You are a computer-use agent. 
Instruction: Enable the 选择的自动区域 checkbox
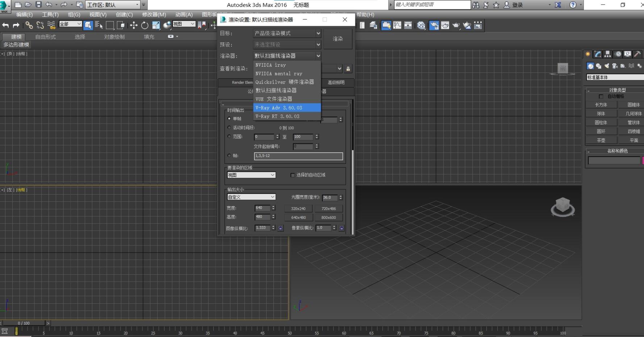[x=293, y=175]
